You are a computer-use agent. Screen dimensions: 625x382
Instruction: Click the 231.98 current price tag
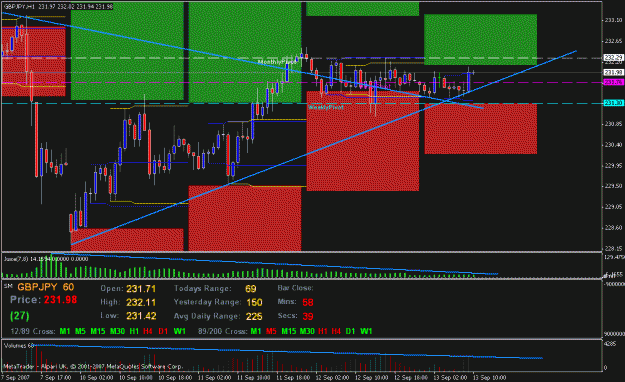[x=613, y=72]
